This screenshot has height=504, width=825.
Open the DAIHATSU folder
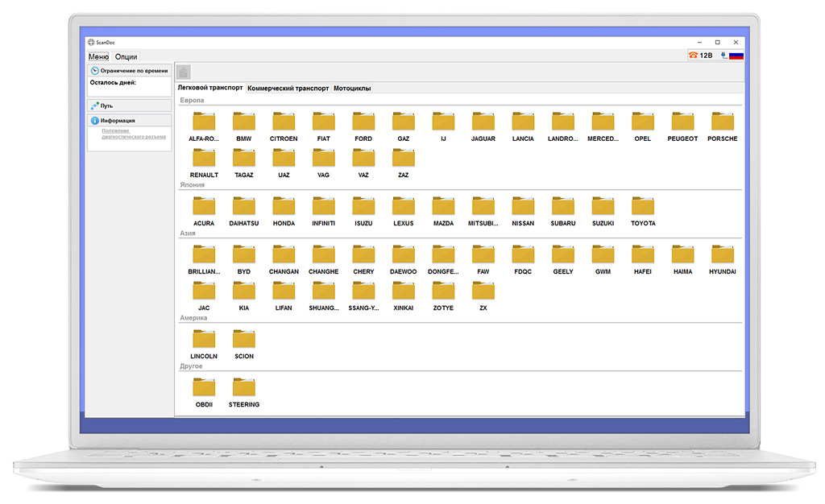(243, 211)
